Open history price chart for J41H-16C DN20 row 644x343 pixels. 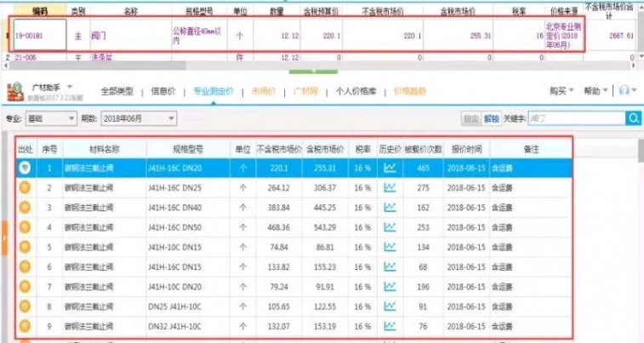click(390, 168)
